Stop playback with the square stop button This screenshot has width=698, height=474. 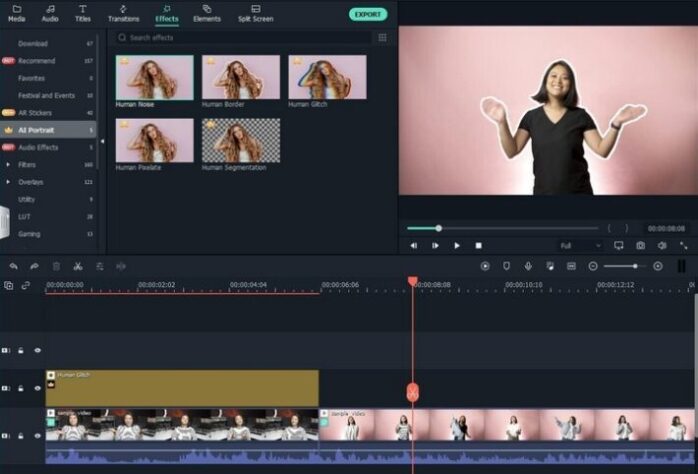coord(479,245)
